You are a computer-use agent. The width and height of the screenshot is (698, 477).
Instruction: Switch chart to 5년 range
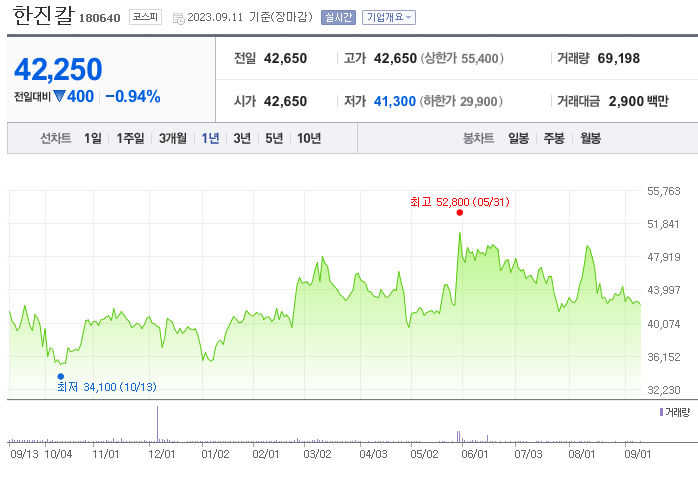click(x=274, y=138)
